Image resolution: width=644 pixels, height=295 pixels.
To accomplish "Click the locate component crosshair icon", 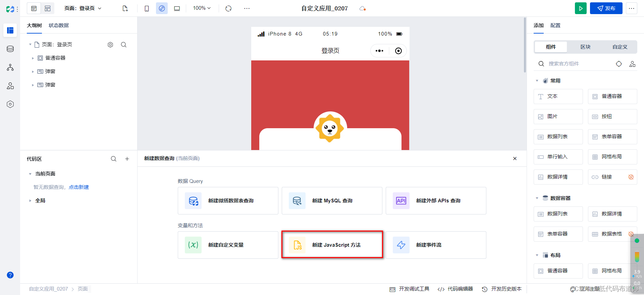I will tap(619, 64).
